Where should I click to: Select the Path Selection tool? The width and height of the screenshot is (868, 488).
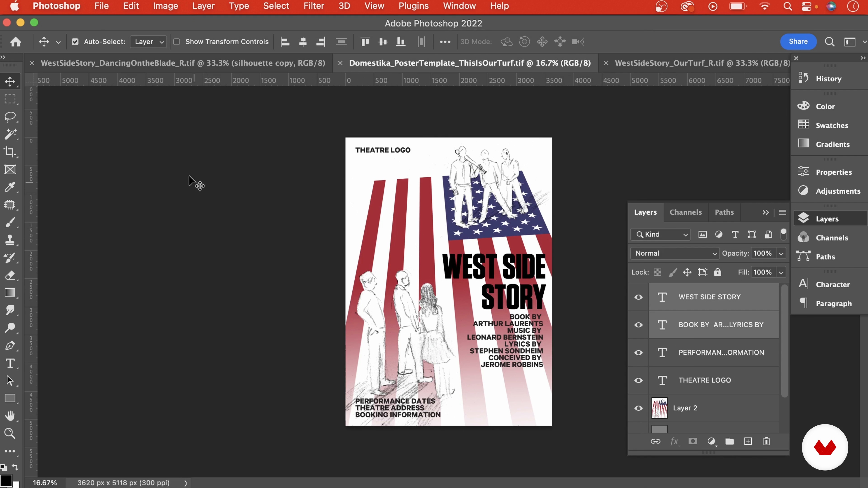[10, 380]
